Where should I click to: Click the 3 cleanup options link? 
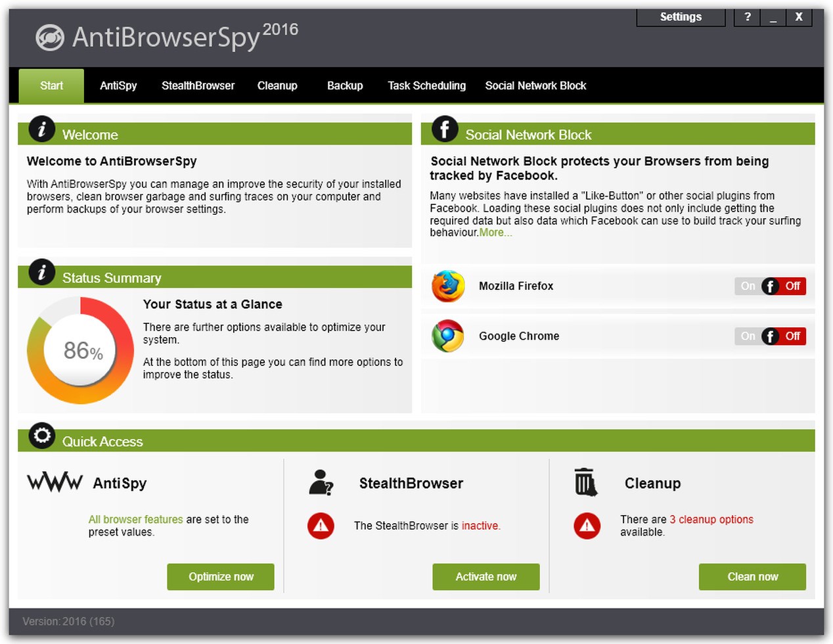pyautogui.click(x=711, y=519)
